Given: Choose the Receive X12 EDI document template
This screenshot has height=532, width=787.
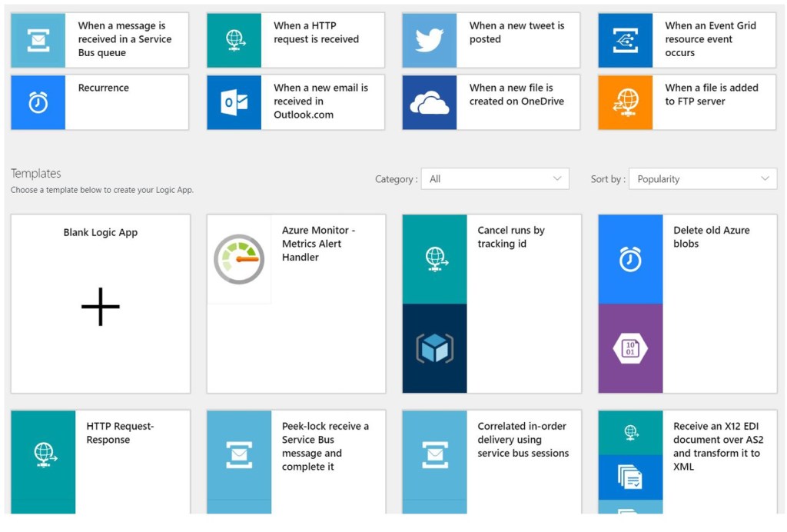Looking at the screenshot, I should (718, 447).
